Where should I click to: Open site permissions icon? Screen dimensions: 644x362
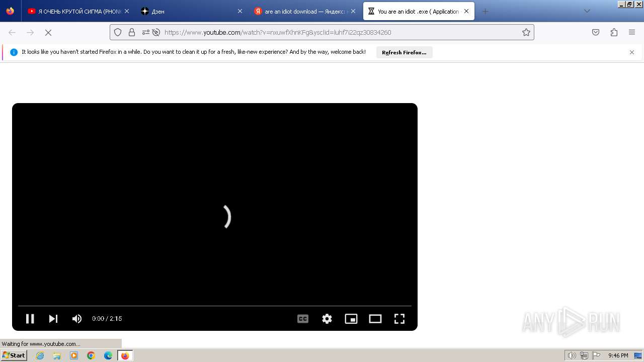point(145,32)
